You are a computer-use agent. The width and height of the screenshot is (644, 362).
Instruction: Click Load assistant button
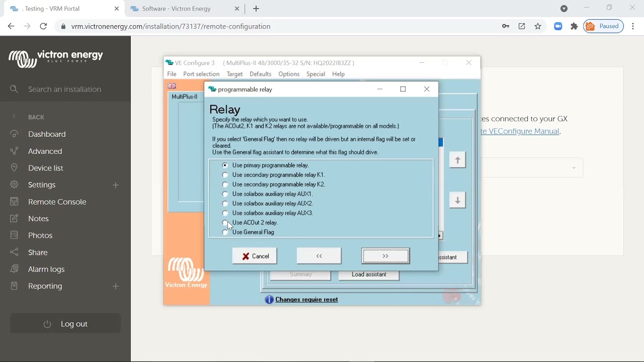369,275
